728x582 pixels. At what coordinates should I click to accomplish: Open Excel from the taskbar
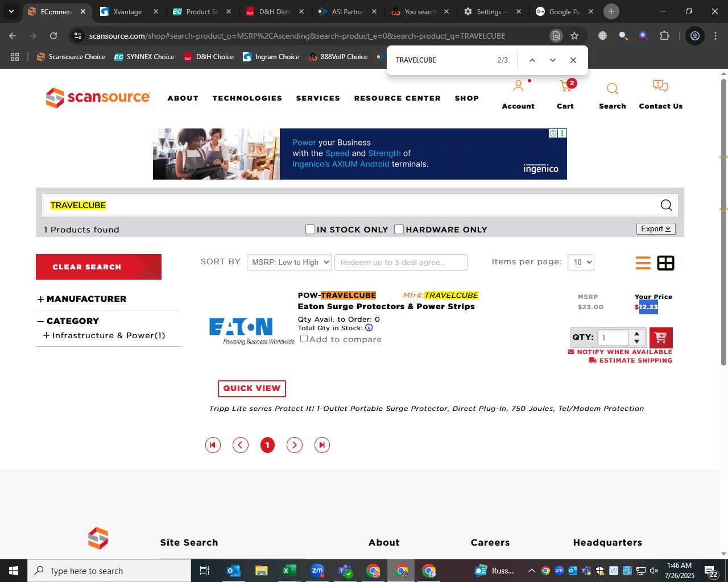click(x=289, y=571)
